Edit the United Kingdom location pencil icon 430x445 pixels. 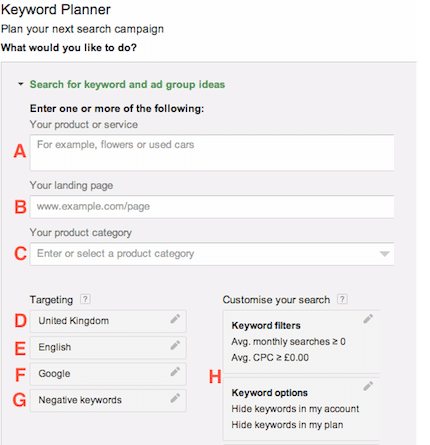(175, 319)
